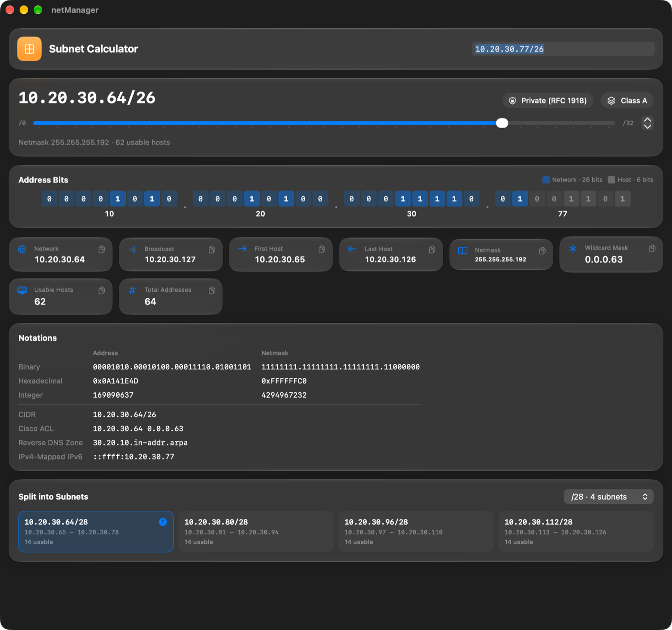Click the integer address 169090637
The height and width of the screenshot is (630, 672).
point(113,395)
